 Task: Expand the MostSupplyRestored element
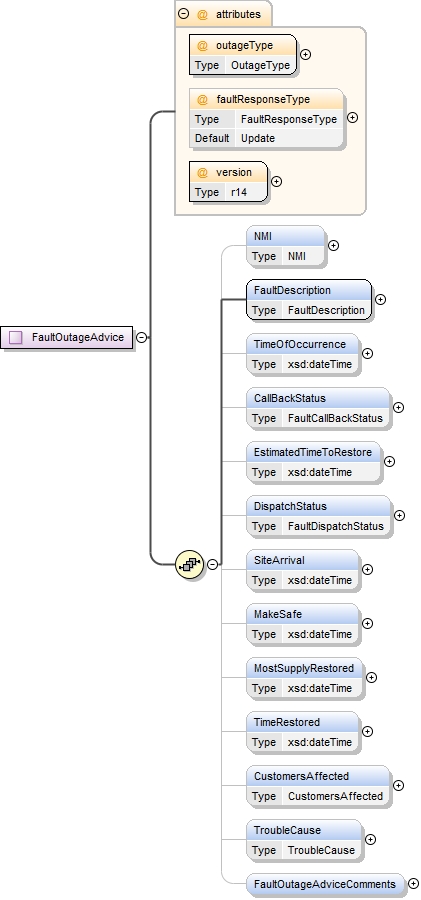click(372, 677)
